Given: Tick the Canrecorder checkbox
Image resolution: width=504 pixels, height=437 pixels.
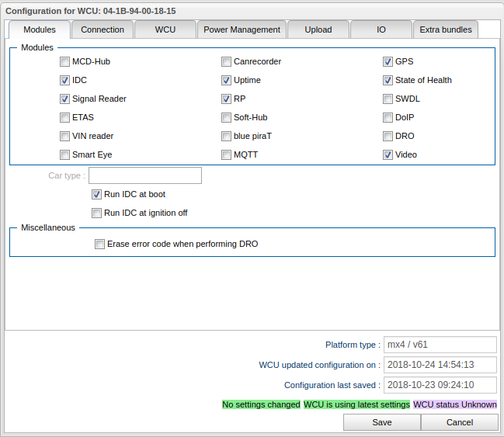Looking at the screenshot, I should [227, 62].
